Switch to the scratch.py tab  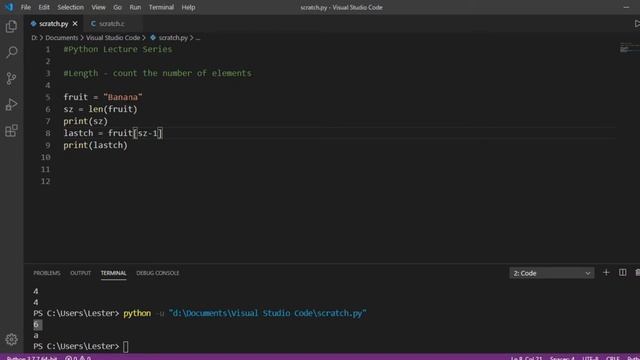(x=53, y=24)
